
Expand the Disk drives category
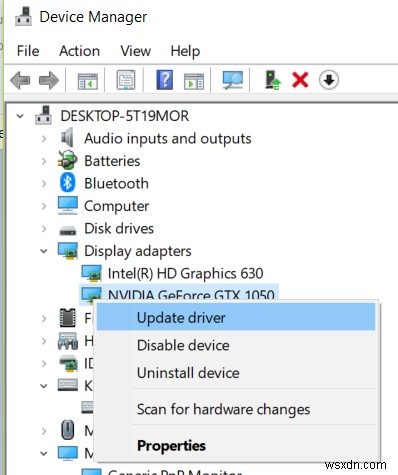click(x=44, y=229)
